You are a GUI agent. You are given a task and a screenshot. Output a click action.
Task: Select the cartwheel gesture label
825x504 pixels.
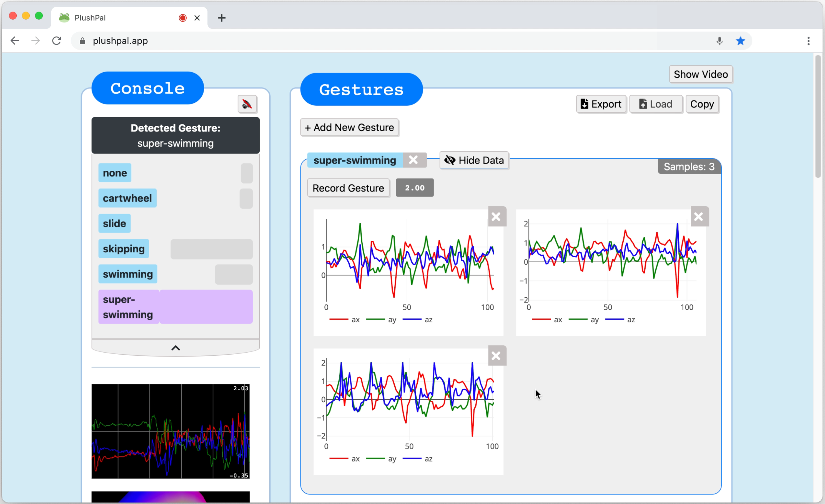(x=127, y=198)
